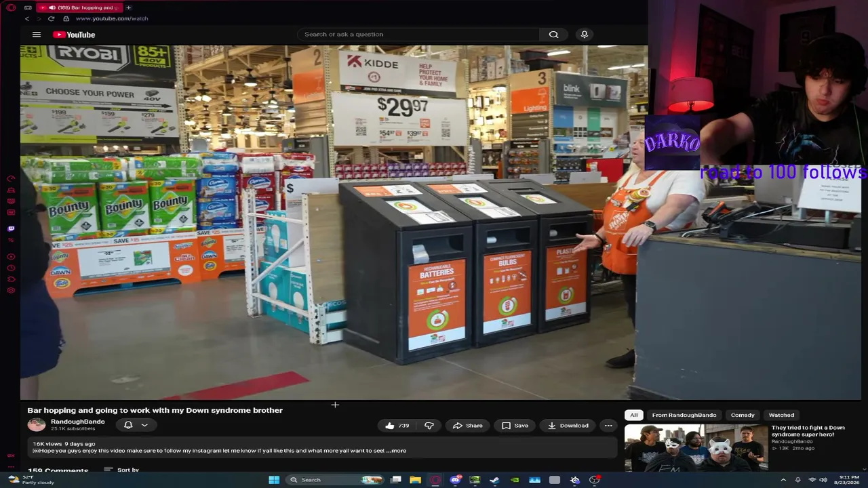This screenshot has width=868, height=488.
Task: Open sidebar settings gear icon
Action: tap(11, 291)
